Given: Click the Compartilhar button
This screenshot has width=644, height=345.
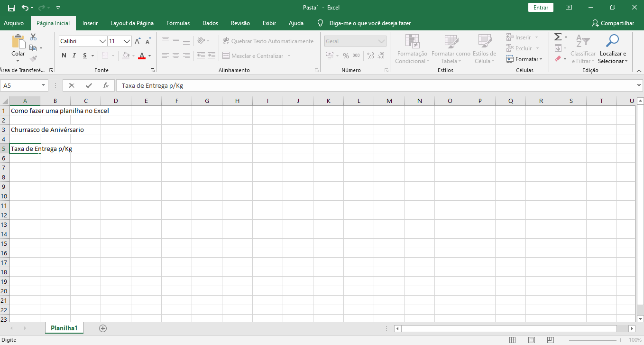Looking at the screenshot, I should pos(613,23).
